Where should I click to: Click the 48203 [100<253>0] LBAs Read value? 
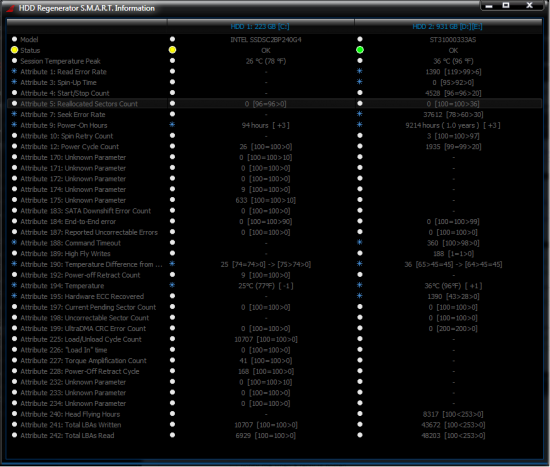point(453,436)
